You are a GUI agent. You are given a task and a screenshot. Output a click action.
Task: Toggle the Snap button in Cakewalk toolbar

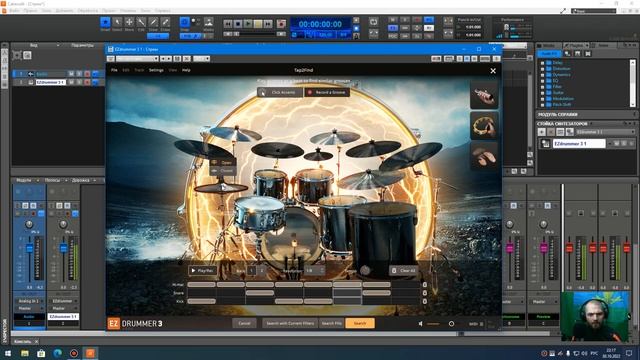point(184,22)
